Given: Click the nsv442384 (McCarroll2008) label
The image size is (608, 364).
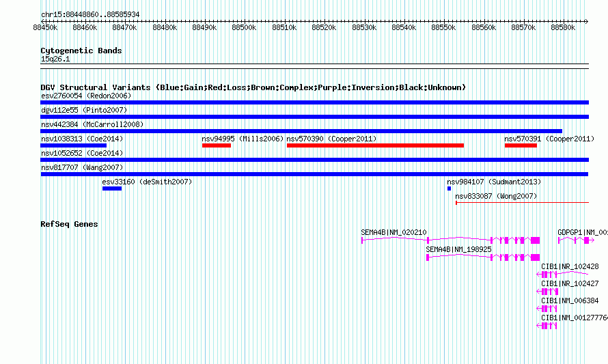Looking at the screenshot, I should click(92, 124).
